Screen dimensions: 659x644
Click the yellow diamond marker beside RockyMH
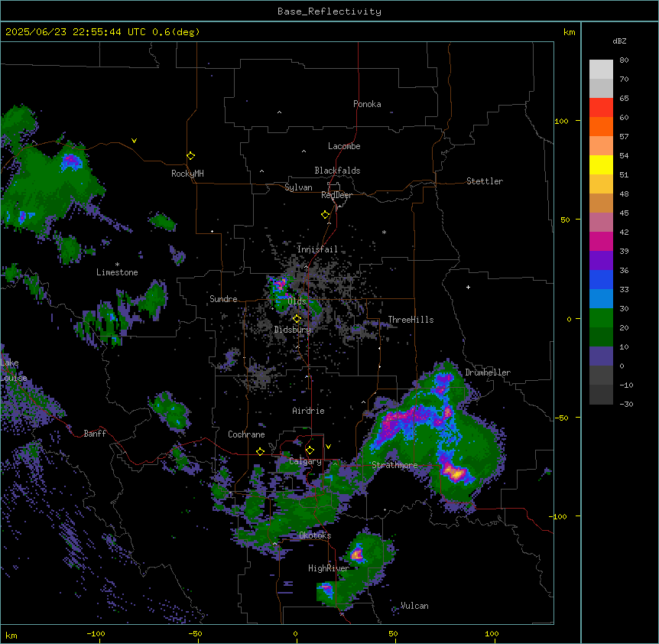point(190,156)
